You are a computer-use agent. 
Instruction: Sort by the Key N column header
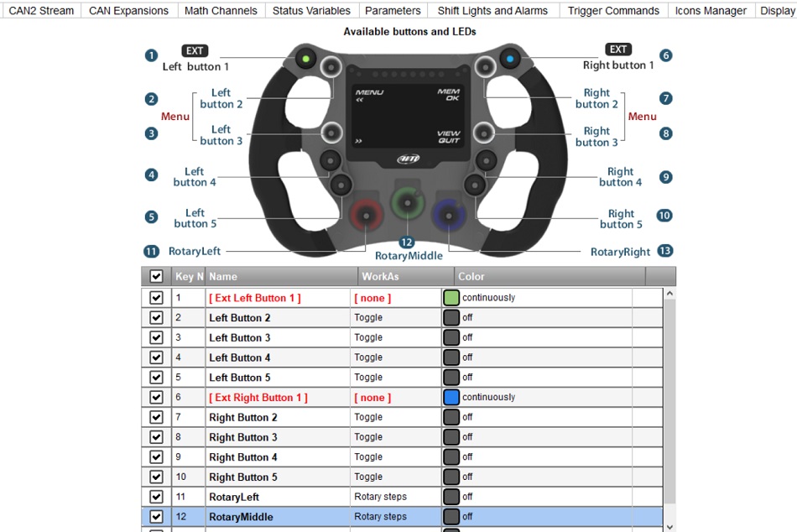(189, 276)
